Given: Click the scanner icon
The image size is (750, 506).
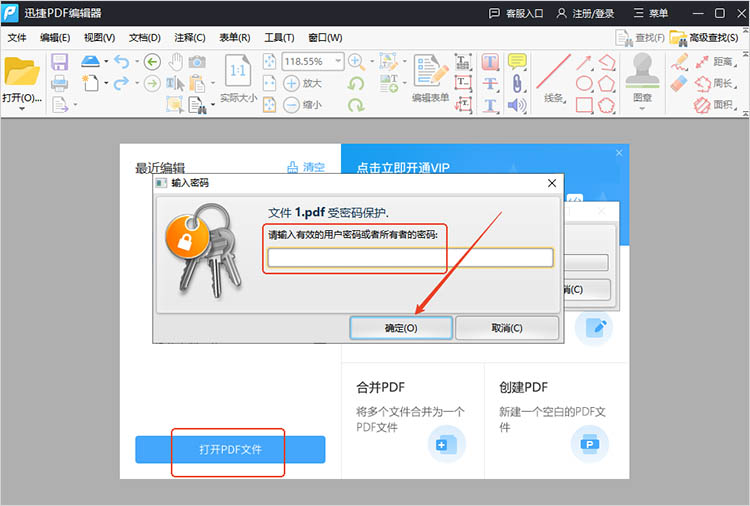Looking at the screenshot, I should [90, 61].
